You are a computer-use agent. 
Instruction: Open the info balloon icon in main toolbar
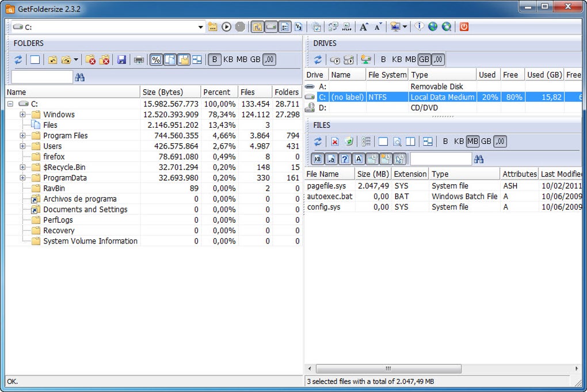pyautogui.click(x=419, y=27)
